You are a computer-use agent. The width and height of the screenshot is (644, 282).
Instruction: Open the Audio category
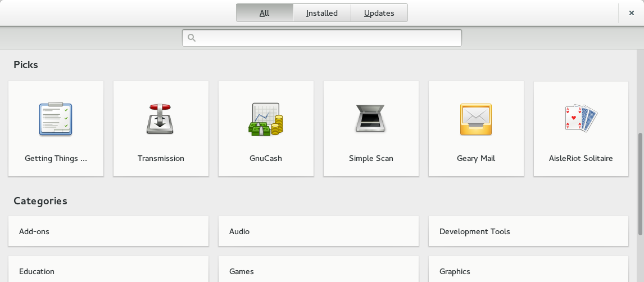(319, 231)
